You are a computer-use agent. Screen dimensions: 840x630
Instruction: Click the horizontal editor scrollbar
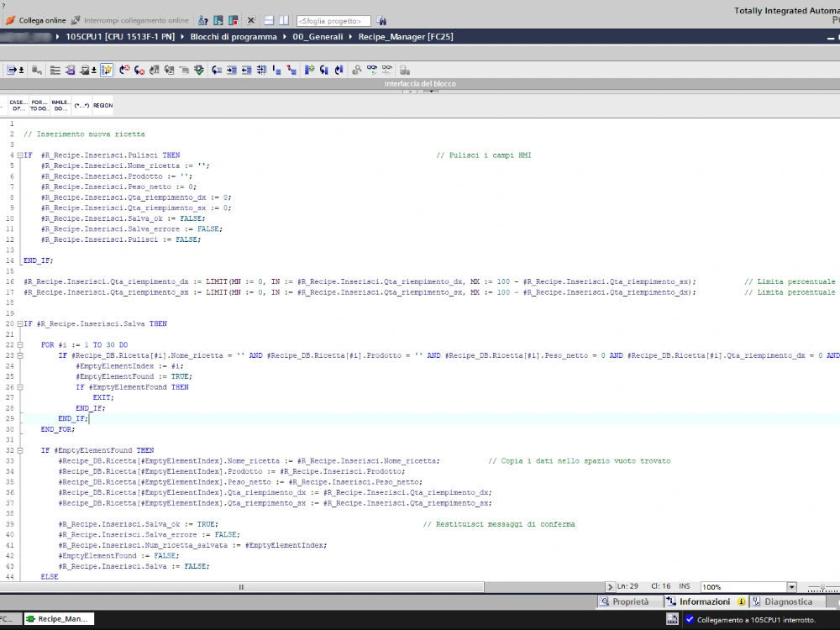coord(242,586)
